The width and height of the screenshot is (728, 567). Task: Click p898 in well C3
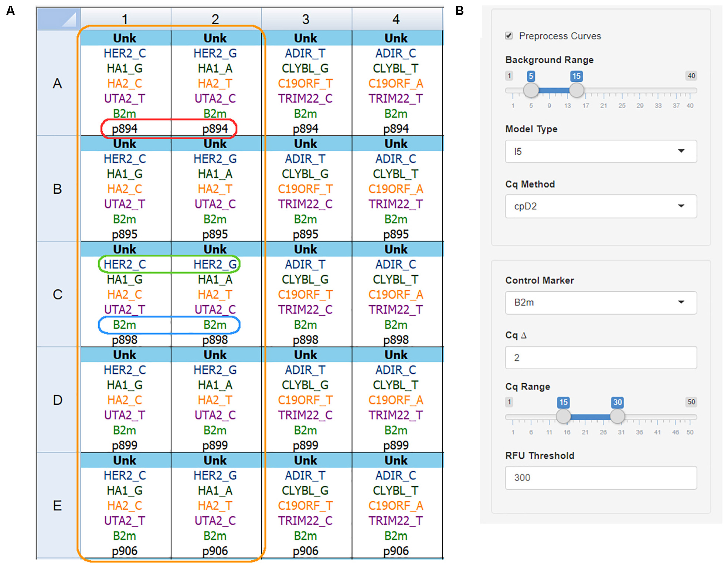(305, 340)
